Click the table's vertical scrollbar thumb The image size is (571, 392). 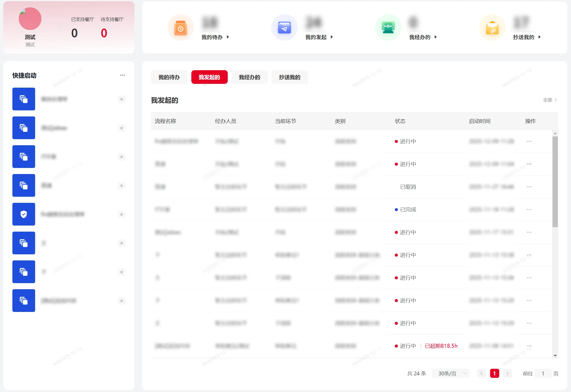555,182
